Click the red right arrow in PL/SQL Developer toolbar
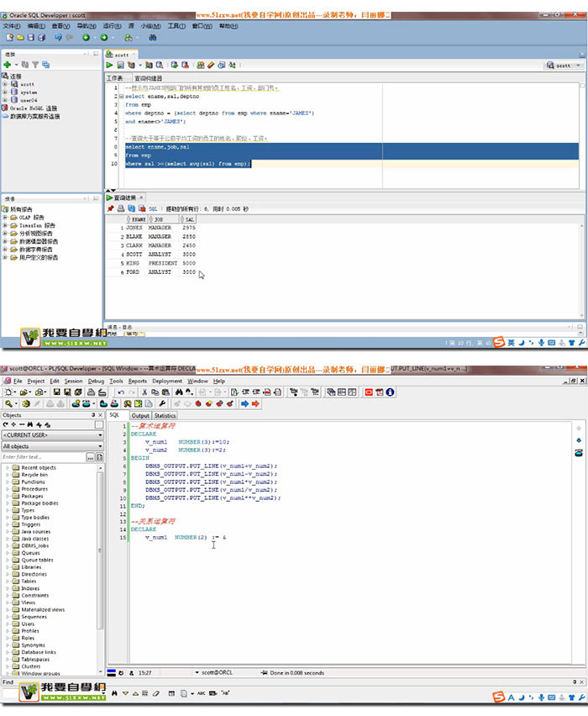 click(x=255, y=403)
